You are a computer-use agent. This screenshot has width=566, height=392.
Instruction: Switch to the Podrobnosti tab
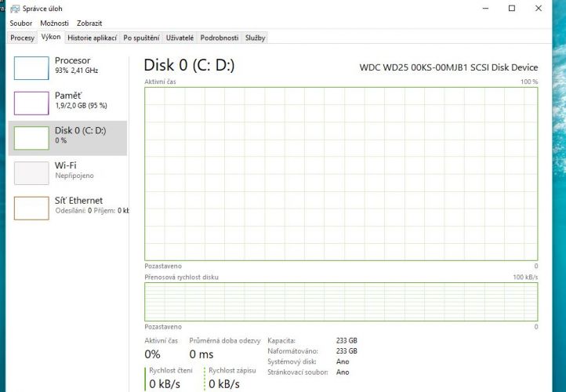[220, 38]
